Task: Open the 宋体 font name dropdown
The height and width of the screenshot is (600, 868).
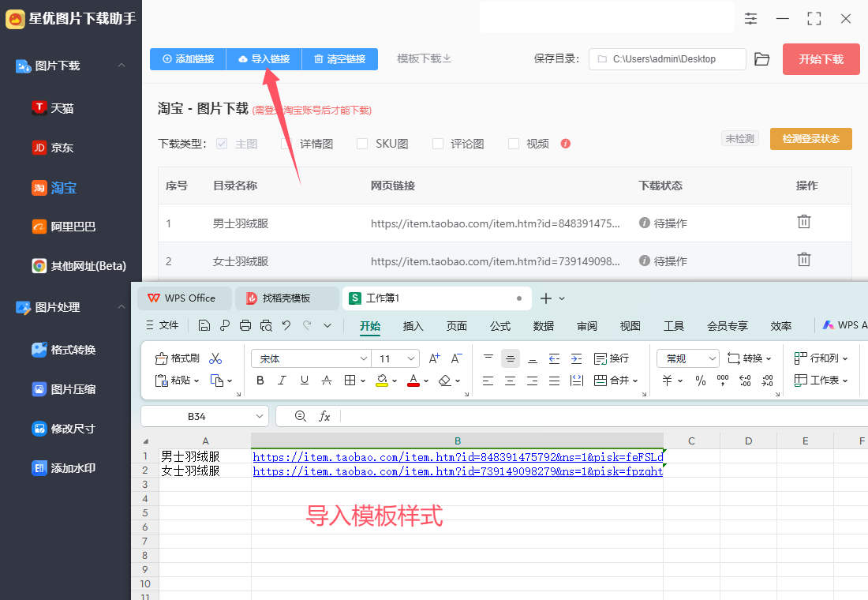Action: pyautogui.click(x=364, y=359)
